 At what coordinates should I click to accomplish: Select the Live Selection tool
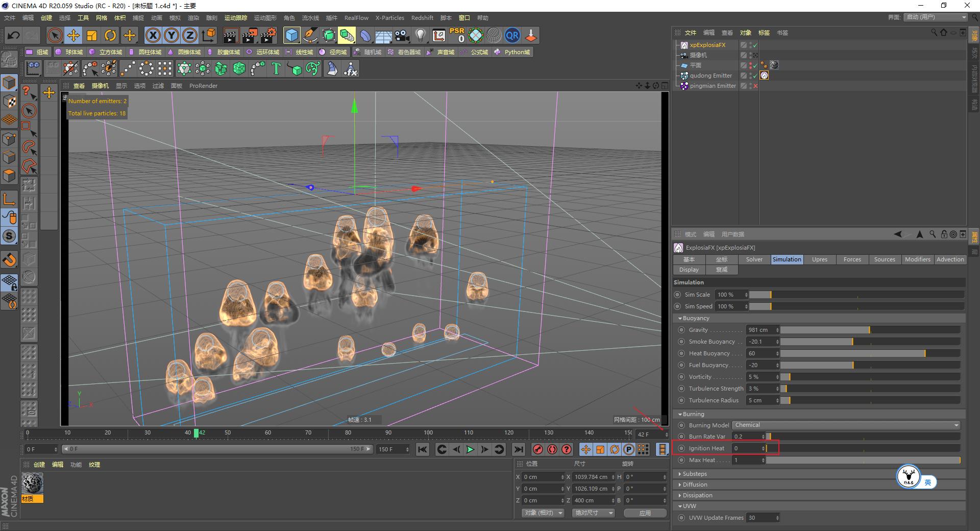(x=54, y=35)
